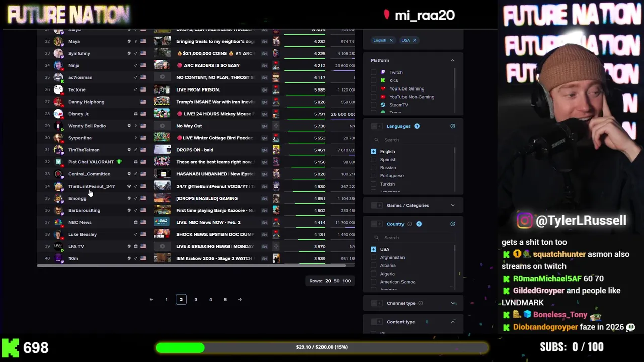644x362 pixels.
Task: Uncheck the USA country checkbox
Action: point(373,249)
